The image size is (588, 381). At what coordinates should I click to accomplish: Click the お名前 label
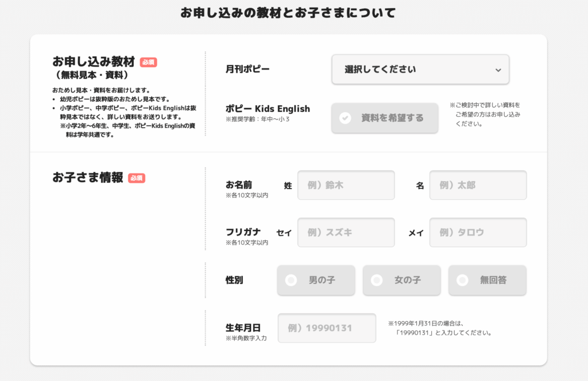click(239, 184)
